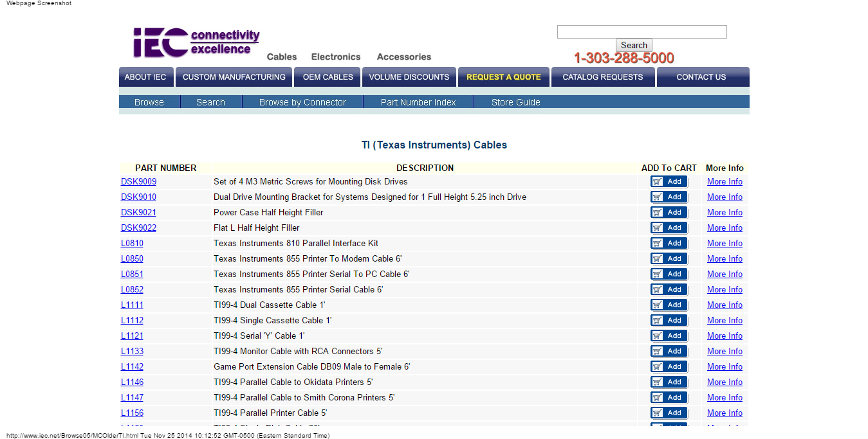Viewport: 868px width, 439px height.
Task: Open part number L0850 link
Action: [x=132, y=258]
